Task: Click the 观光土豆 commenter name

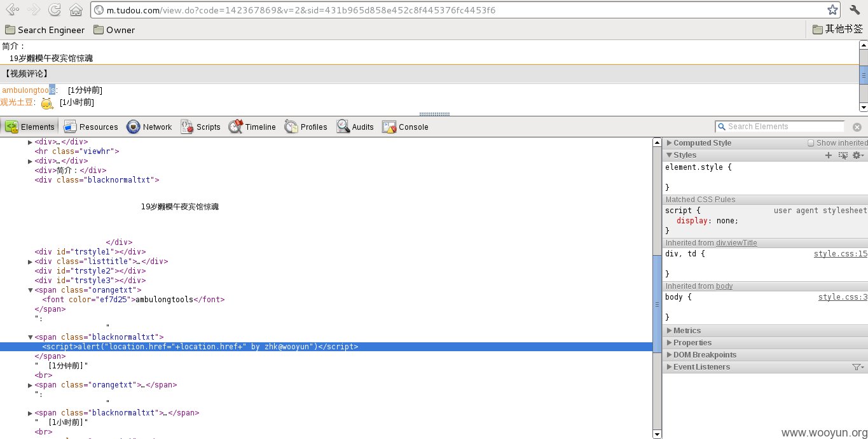Action: click(17, 102)
